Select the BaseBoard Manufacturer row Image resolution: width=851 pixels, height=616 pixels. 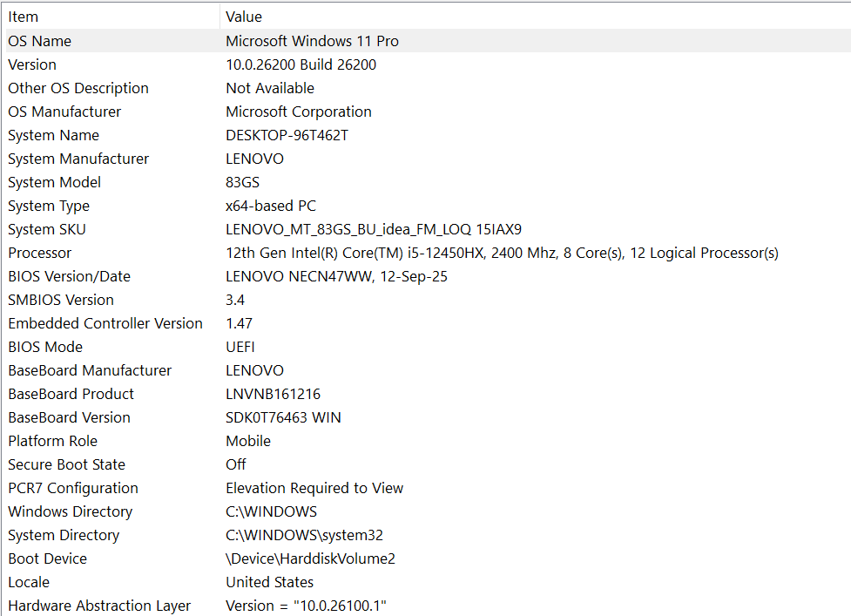click(429, 370)
